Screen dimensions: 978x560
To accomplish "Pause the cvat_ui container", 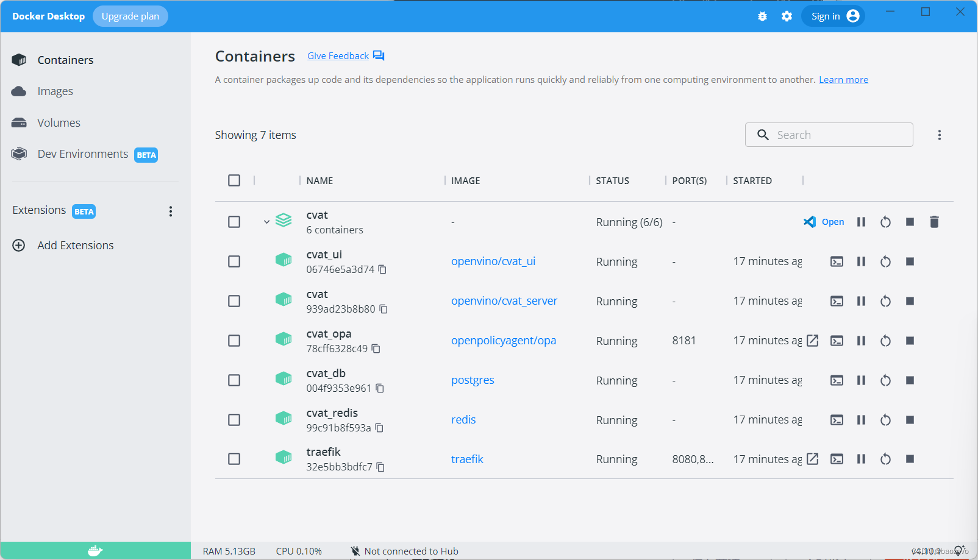I will point(861,261).
